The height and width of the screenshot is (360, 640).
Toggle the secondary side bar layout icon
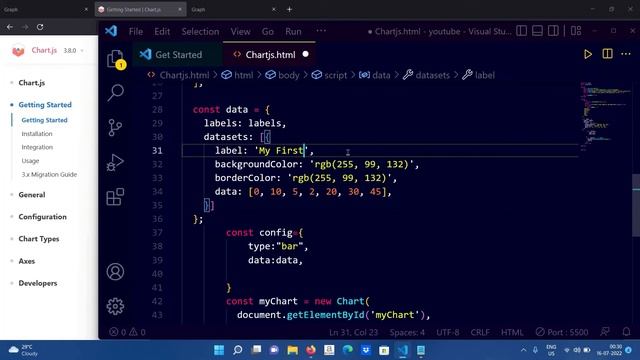tap(553, 31)
